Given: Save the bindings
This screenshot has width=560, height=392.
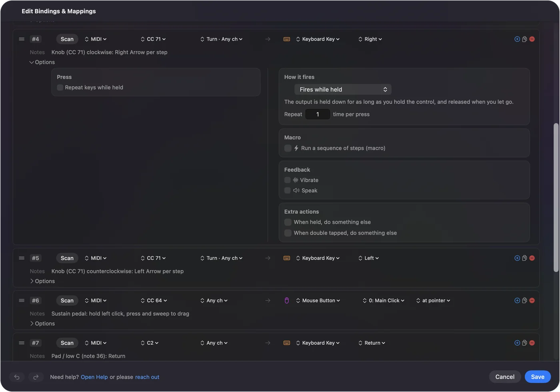Looking at the screenshot, I should [x=538, y=377].
